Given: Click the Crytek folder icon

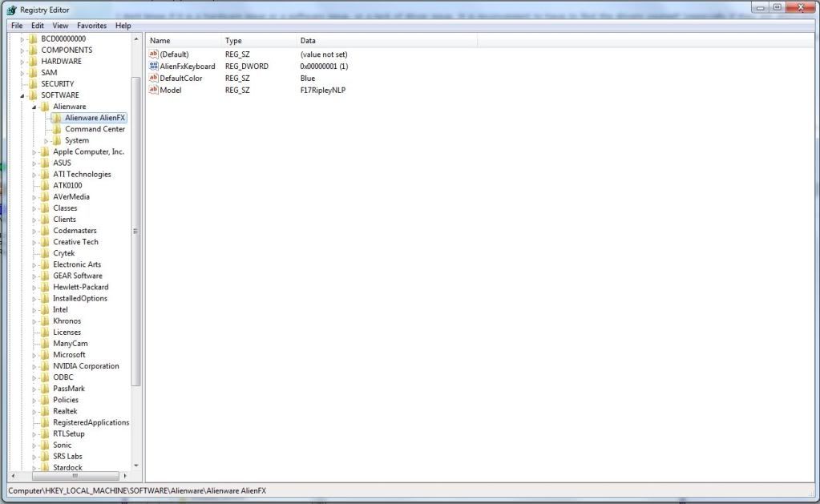Looking at the screenshot, I should tap(45, 253).
